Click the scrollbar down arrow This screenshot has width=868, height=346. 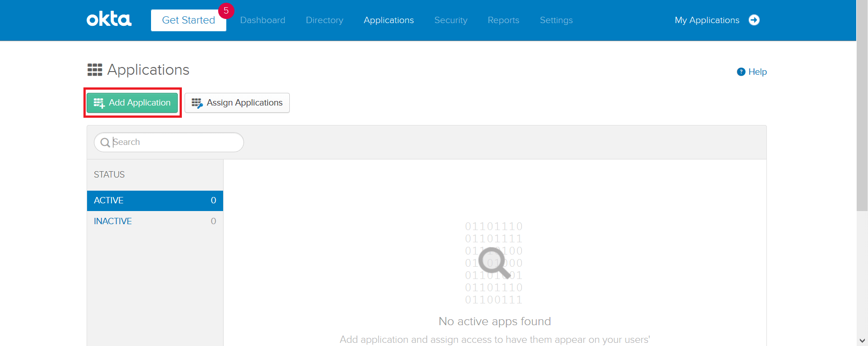[862, 341]
